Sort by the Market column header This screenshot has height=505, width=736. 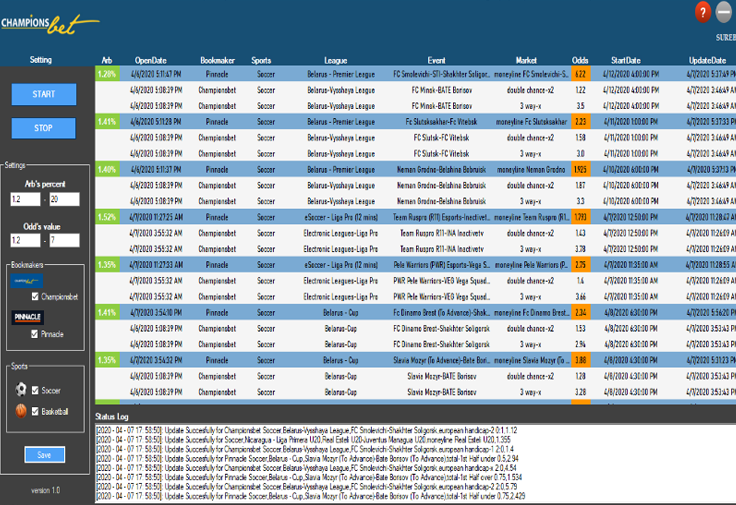coord(526,60)
